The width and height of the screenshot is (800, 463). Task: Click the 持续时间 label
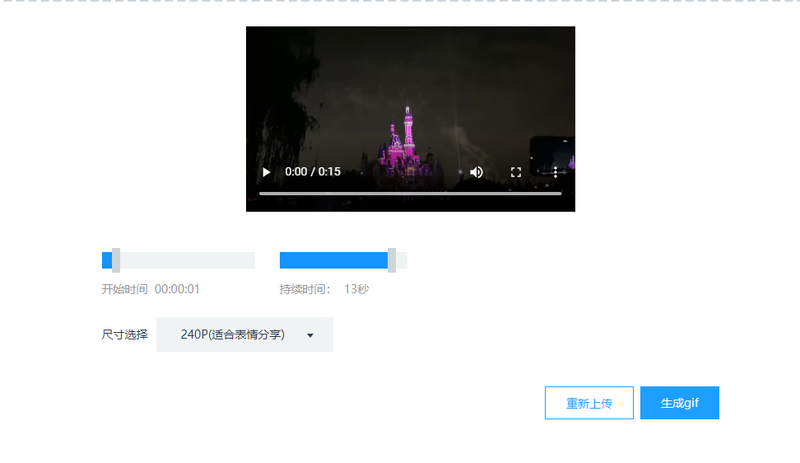(x=305, y=289)
